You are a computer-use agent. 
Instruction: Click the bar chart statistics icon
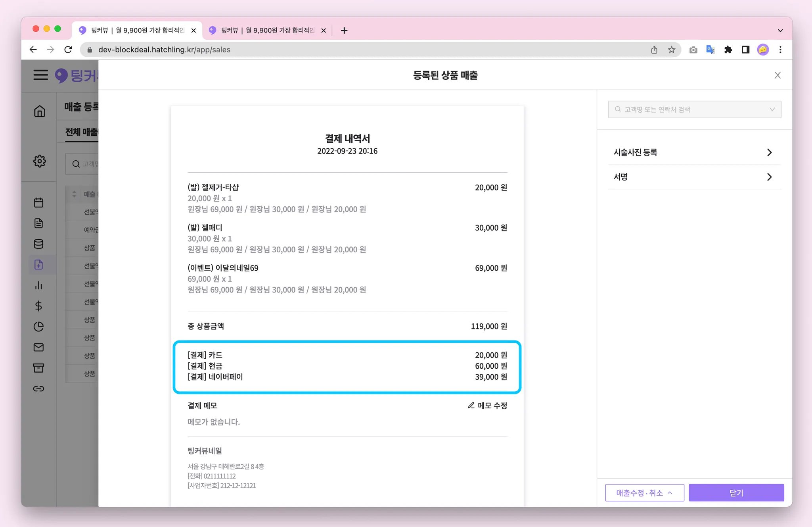pyautogui.click(x=38, y=285)
